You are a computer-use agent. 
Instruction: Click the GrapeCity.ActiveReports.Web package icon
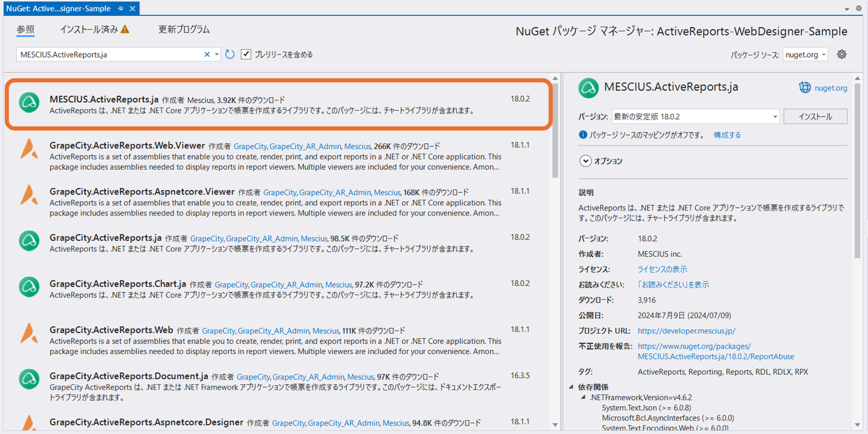[29, 334]
